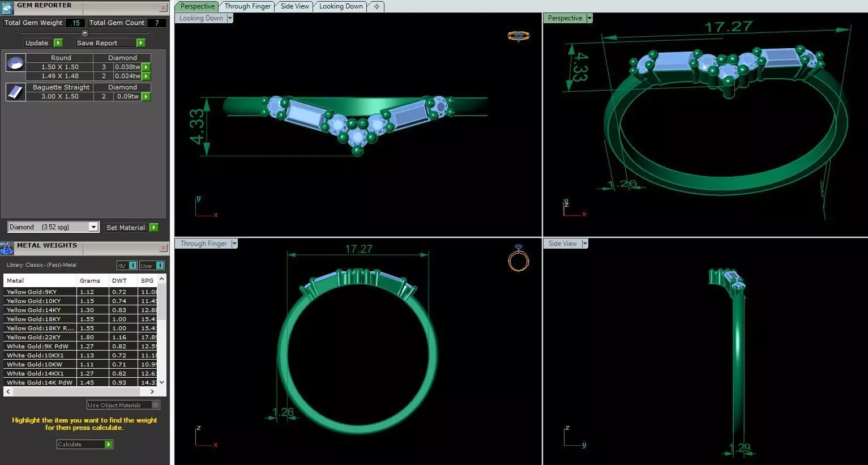Image resolution: width=868 pixels, height=465 pixels.
Task: Click the DWT column header
Action: pyautogui.click(x=123, y=280)
